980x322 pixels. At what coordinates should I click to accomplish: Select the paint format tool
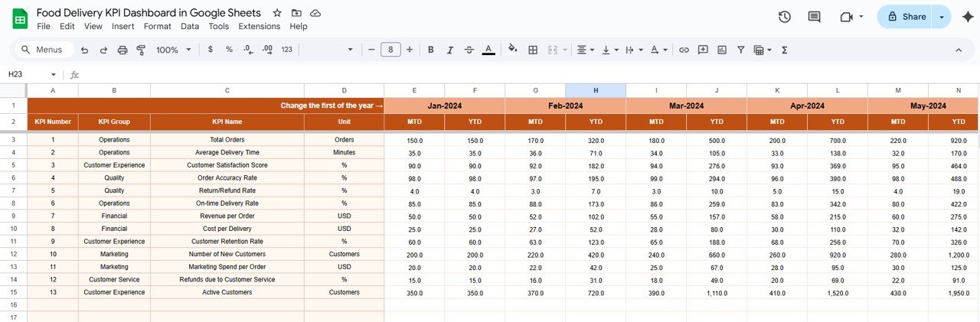pyautogui.click(x=141, y=50)
